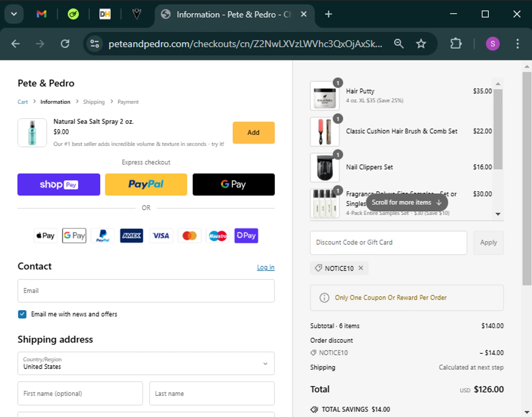Image resolution: width=532 pixels, height=417 pixels.
Task: Remove the NOTICE10 discount code
Action: (x=361, y=268)
